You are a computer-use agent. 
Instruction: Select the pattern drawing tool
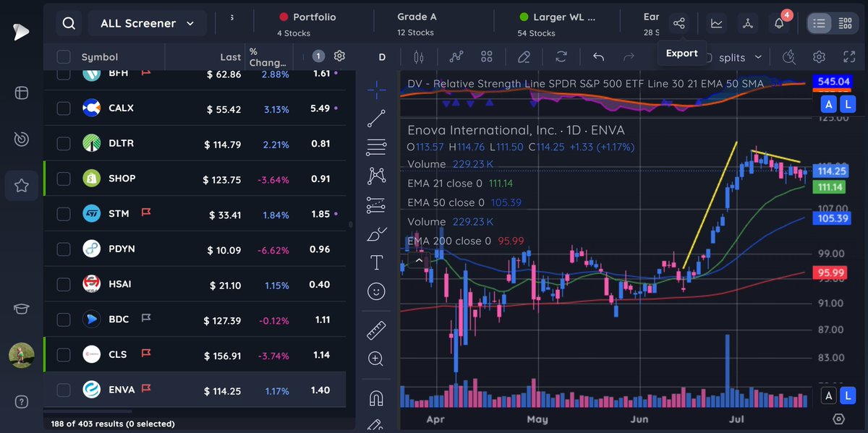pyautogui.click(x=376, y=176)
